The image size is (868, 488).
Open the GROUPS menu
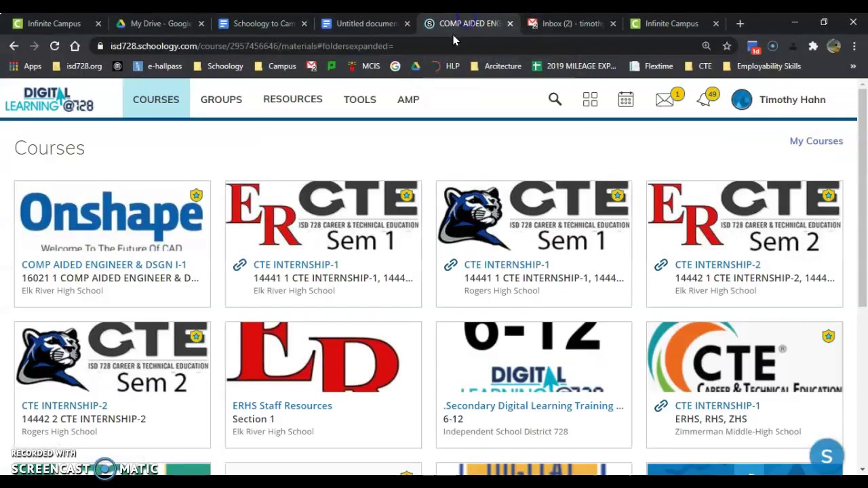221,99
